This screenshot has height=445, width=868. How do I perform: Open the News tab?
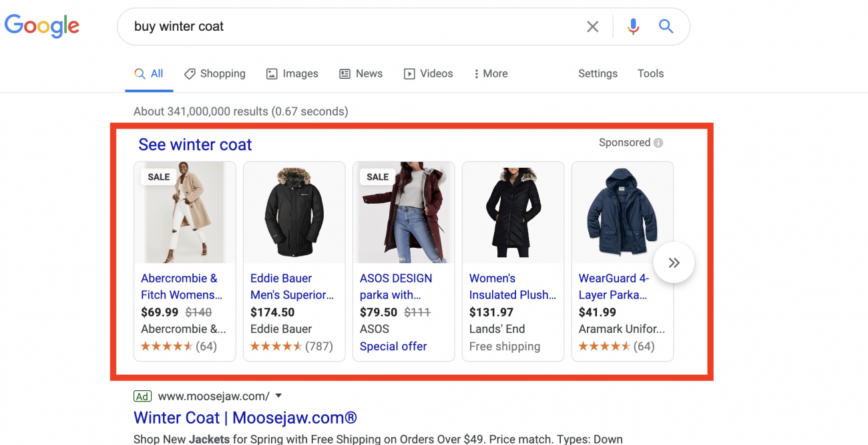pos(361,73)
